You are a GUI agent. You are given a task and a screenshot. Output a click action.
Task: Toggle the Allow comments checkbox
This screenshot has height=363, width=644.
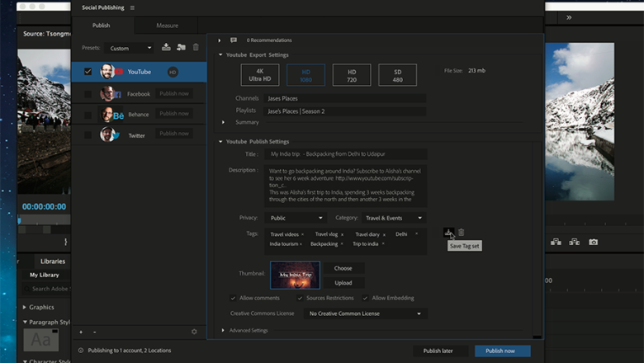233,298
